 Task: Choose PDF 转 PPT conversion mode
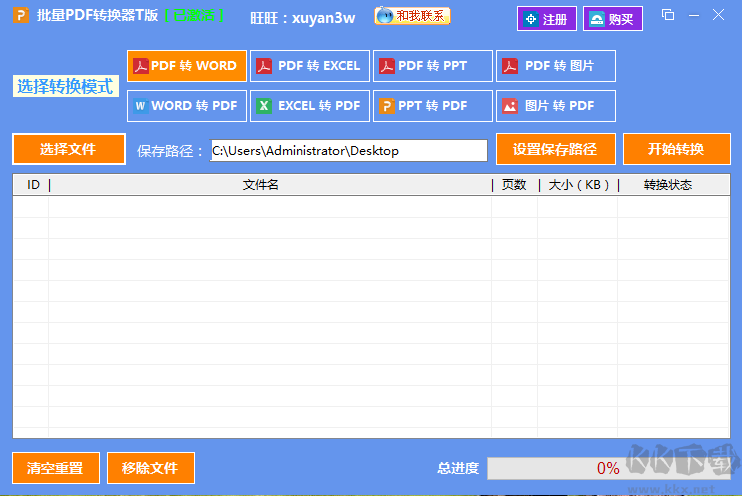pos(433,66)
